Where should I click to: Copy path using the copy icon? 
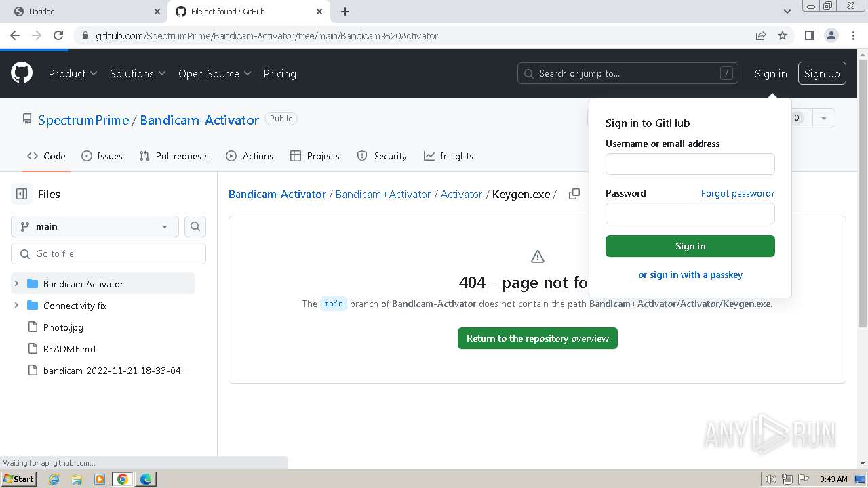(574, 194)
